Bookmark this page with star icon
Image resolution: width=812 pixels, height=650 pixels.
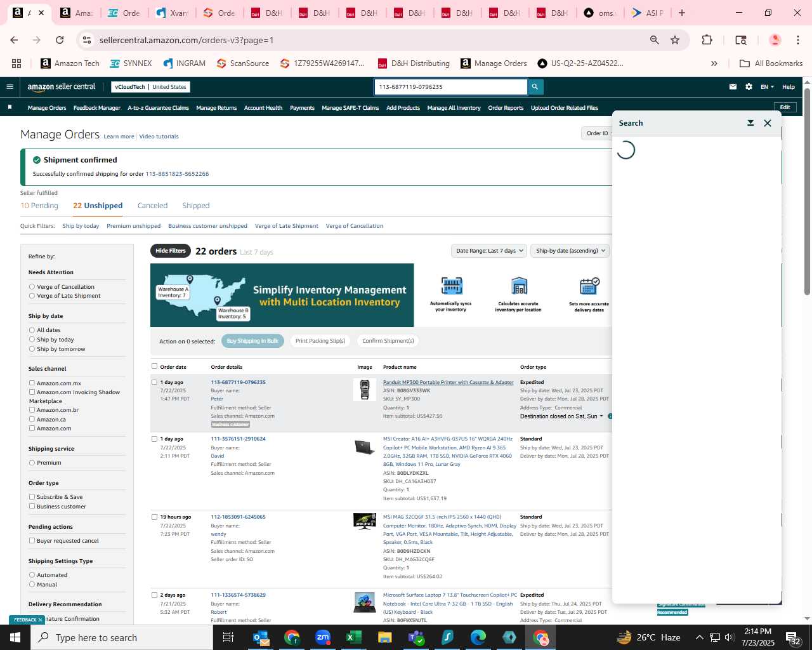pyautogui.click(x=675, y=40)
